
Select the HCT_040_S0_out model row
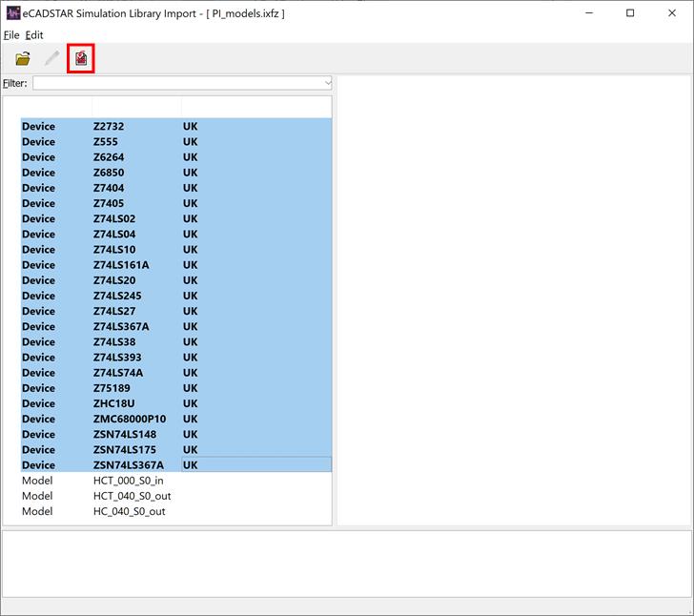(x=176, y=496)
